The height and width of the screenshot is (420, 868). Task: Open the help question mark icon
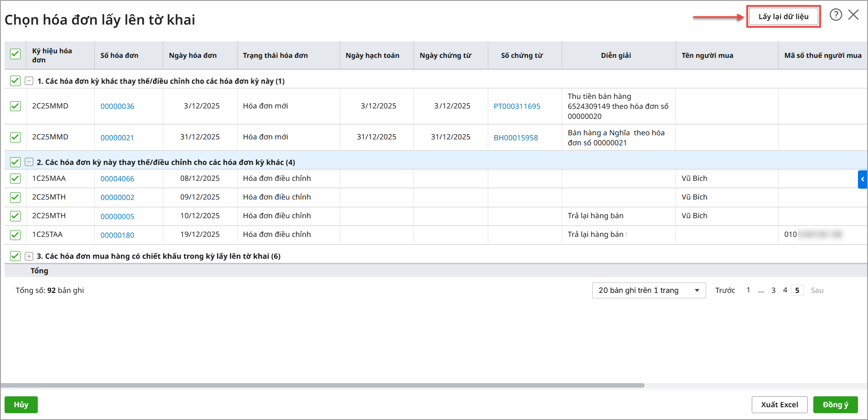pyautogui.click(x=836, y=15)
